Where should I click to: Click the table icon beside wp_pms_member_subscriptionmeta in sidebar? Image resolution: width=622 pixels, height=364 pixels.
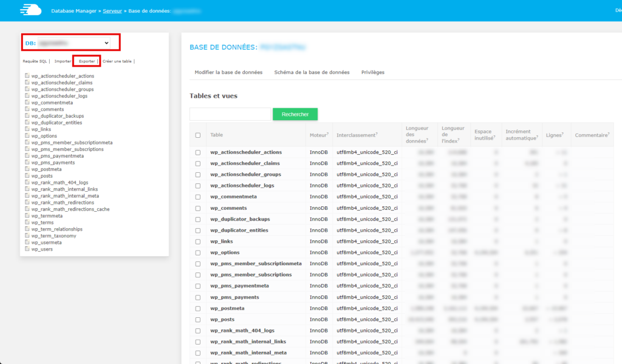[x=27, y=142]
